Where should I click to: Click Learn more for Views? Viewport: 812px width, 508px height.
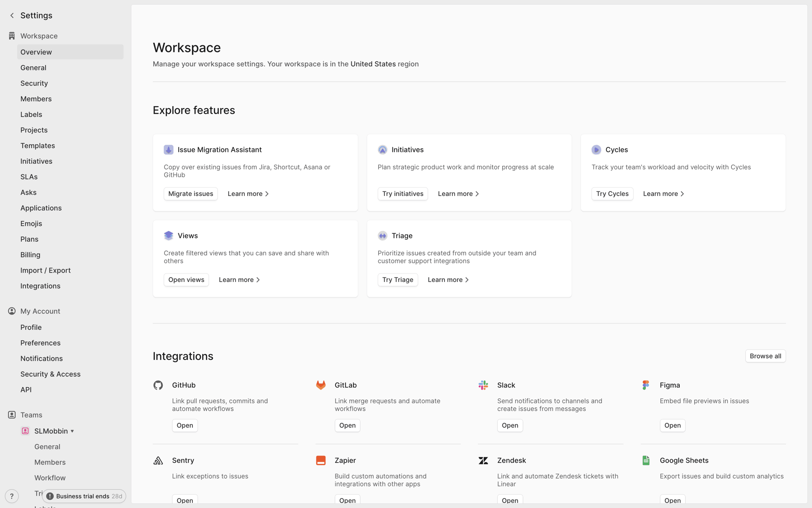coord(239,280)
